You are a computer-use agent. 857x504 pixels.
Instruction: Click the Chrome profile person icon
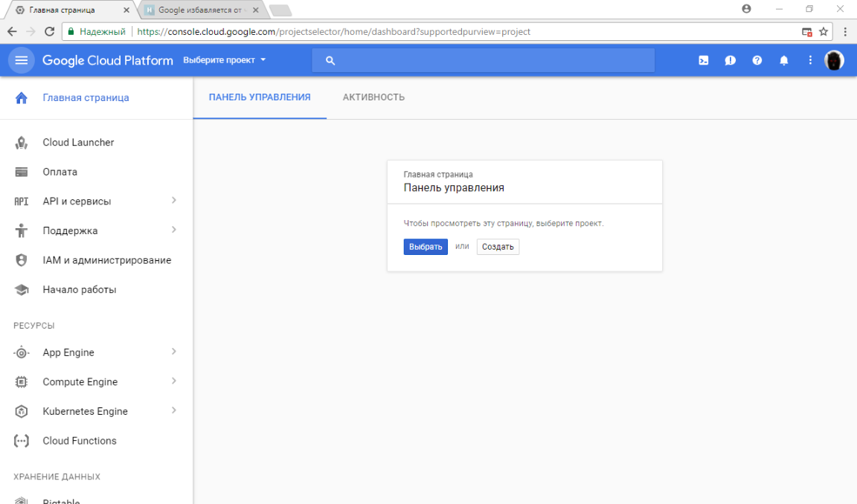(x=746, y=9)
